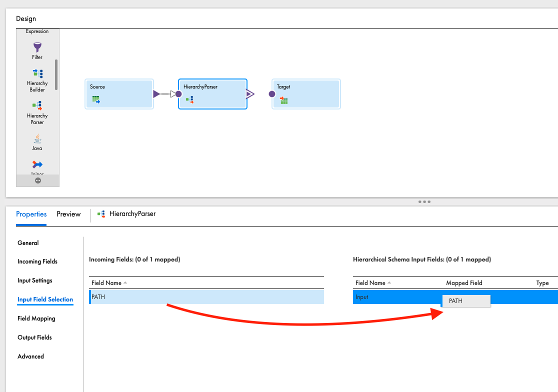Click the HierarchyParser node on the canvas
The width and height of the screenshot is (558, 392).
(x=212, y=94)
